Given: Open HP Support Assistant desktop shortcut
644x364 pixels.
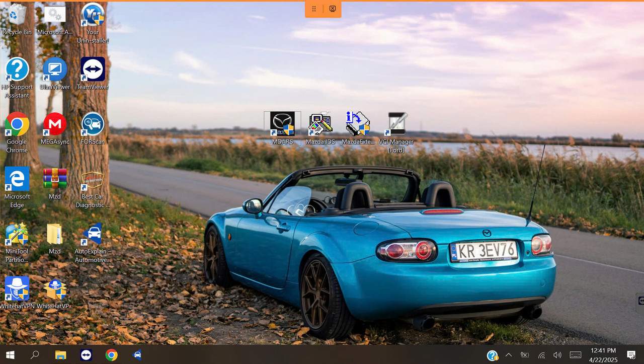Looking at the screenshot, I should tap(17, 78).
